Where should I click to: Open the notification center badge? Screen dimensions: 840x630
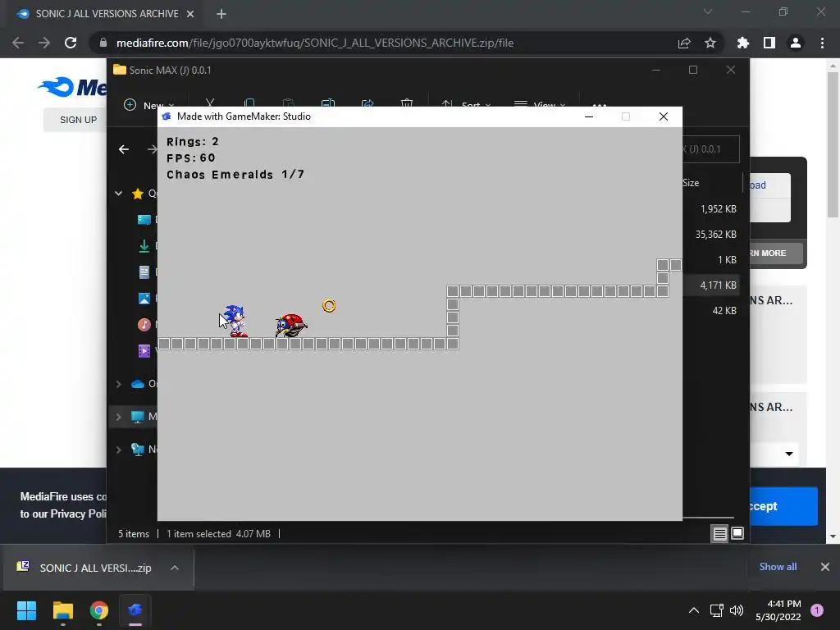pyautogui.click(x=817, y=610)
